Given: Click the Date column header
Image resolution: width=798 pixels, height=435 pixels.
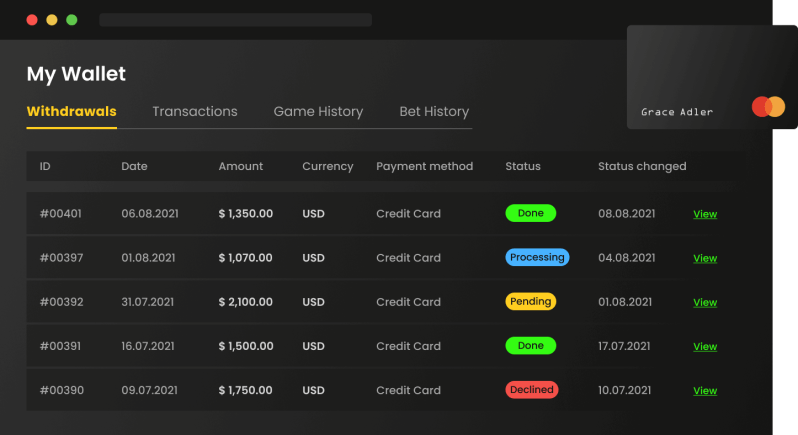Looking at the screenshot, I should 134,166.
